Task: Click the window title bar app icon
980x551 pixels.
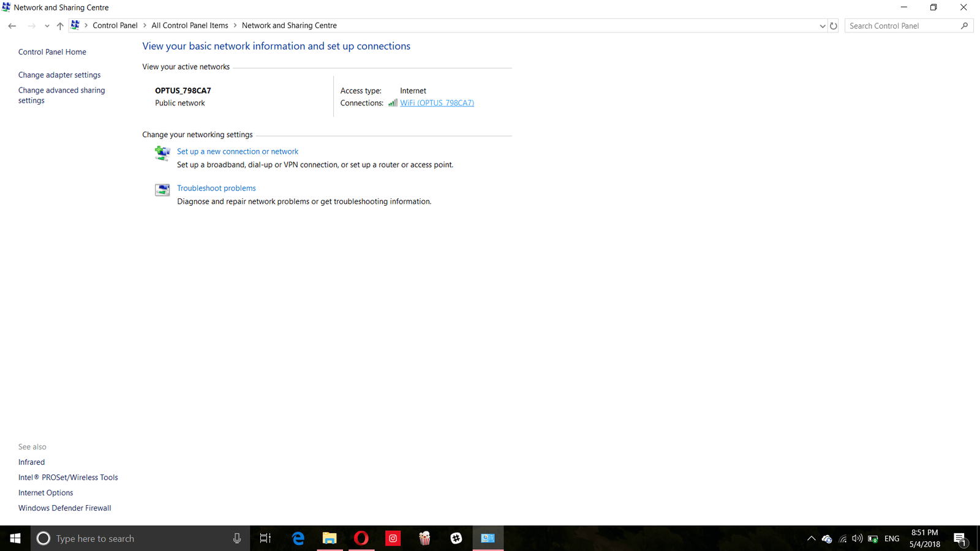Action: 6,7
